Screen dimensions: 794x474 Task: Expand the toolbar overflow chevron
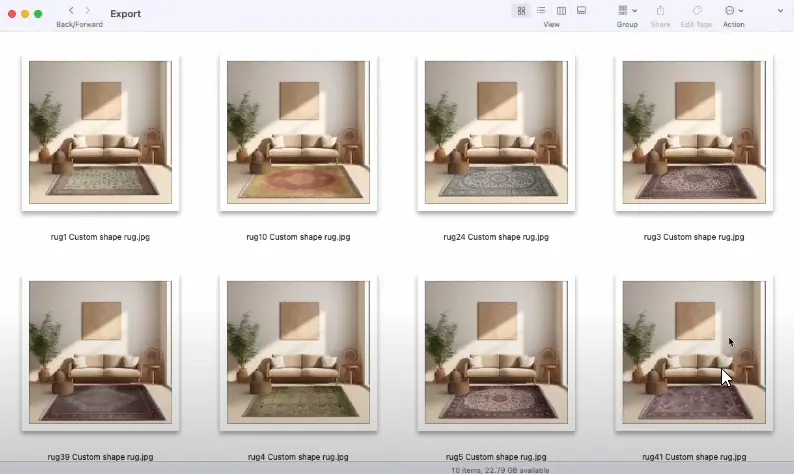click(x=780, y=11)
